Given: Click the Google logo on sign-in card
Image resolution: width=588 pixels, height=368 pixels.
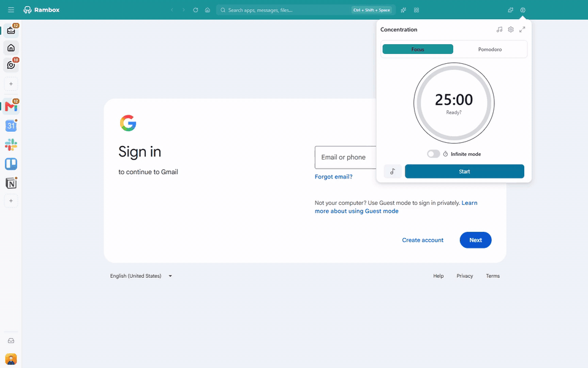Looking at the screenshot, I should pyautogui.click(x=128, y=123).
